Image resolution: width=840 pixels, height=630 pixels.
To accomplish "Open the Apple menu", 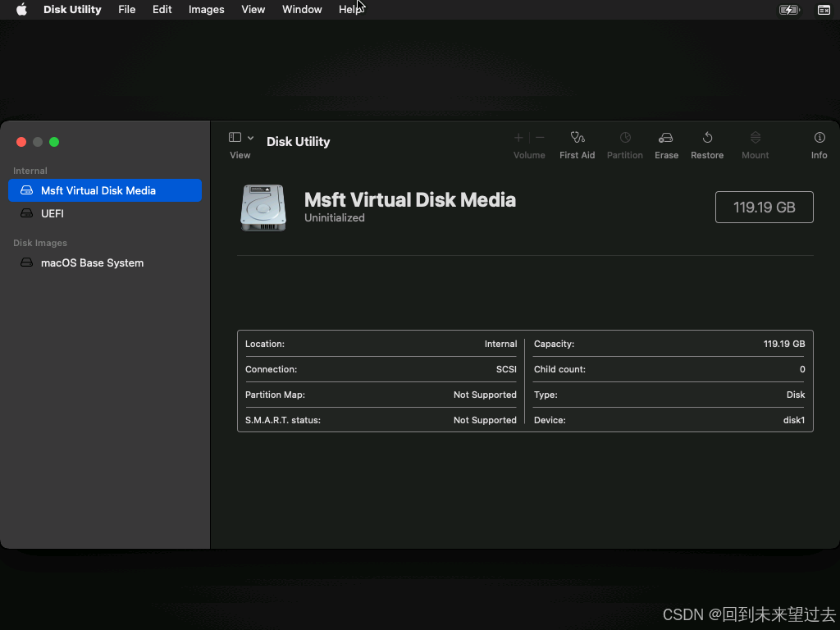I will [x=21, y=9].
